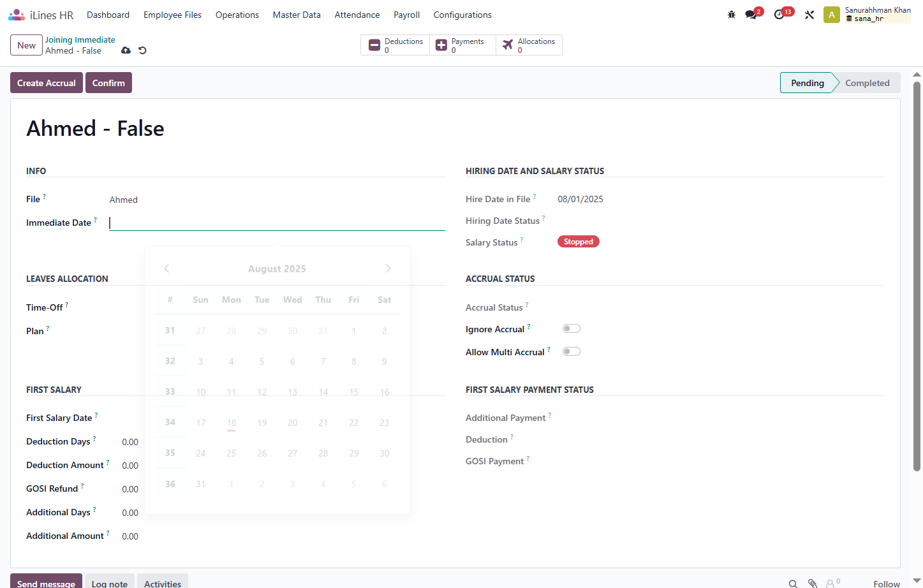Image resolution: width=923 pixels, height=588 pixels.
Task: Open Deductions smart button
Action: (x=395, y=45)
